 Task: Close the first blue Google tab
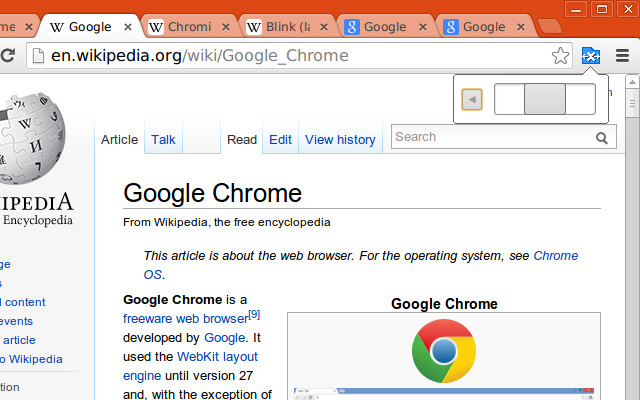[x=423, y=27]
